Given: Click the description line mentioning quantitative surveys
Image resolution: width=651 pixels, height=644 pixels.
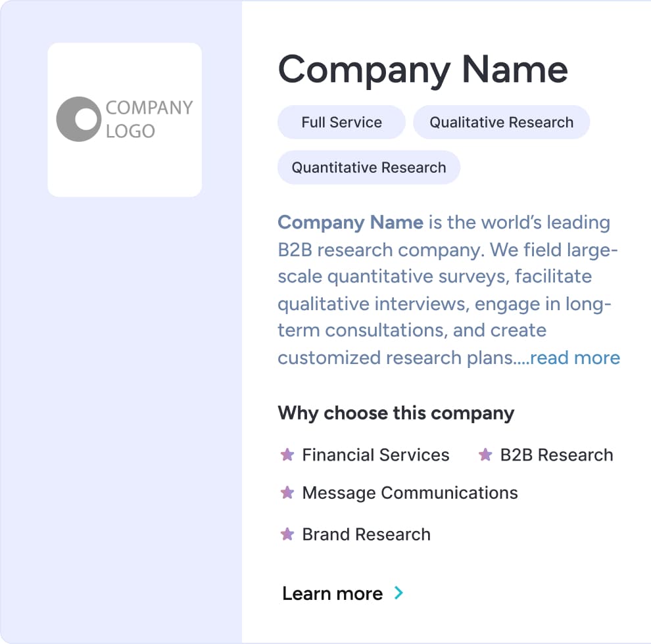Looking at the screenshot, I should pos(434,277).
